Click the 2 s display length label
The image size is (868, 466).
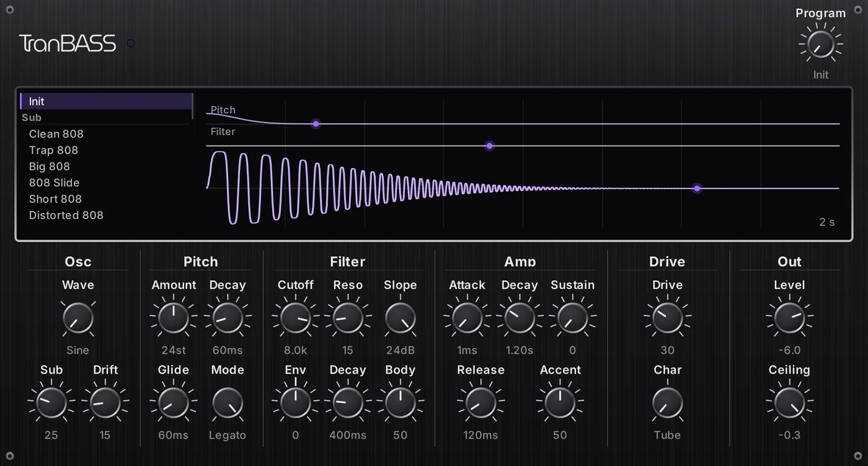click(x=827, y=222)
